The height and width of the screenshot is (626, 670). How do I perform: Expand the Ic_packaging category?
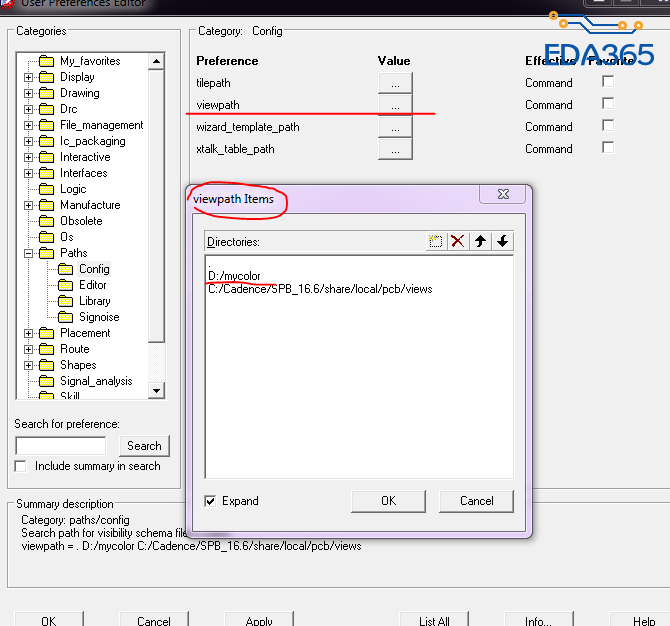tap(28, 141)
